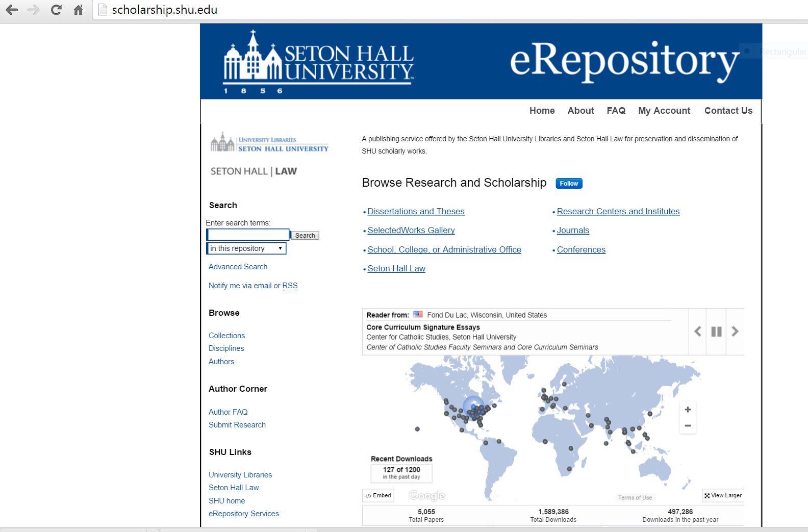Click the Seton Hall University logo banner

(318, 62)
